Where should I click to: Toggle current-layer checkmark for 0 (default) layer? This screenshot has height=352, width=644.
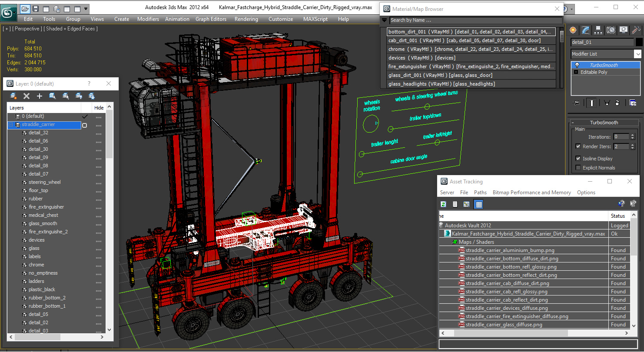tap(85, 116)
